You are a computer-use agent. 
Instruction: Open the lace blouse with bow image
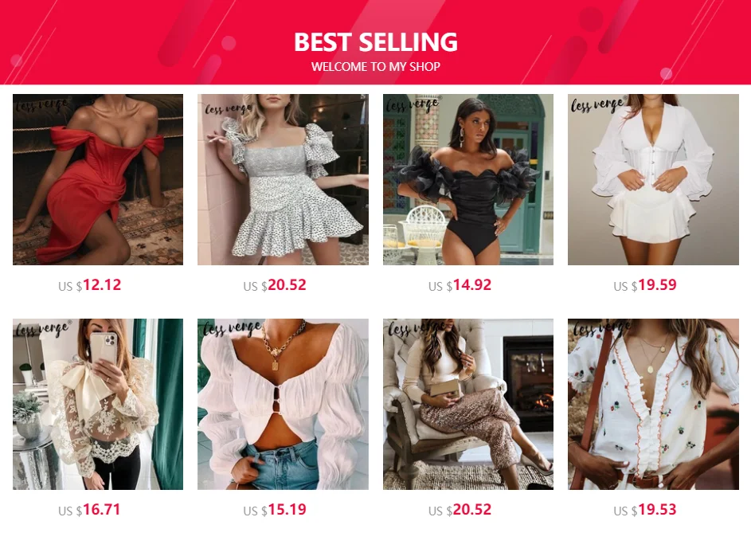click(98, 404)
